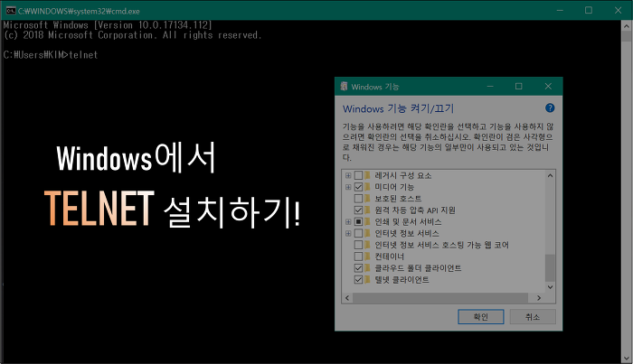Select 텔넷 클라이언트 list label
Viewport: 633px width, 364px height.
(x=402, y=280)
